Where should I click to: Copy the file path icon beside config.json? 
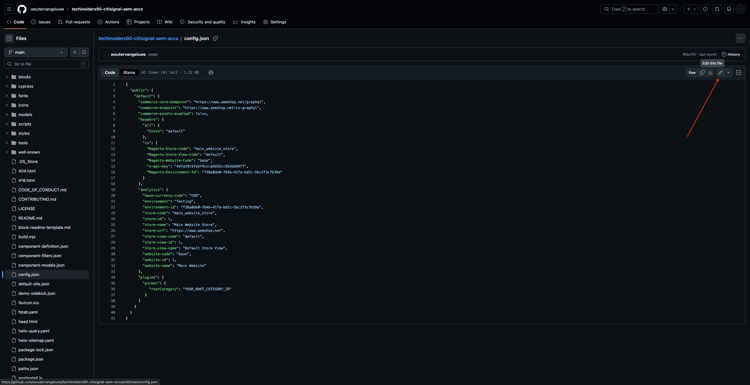(215, 38)
